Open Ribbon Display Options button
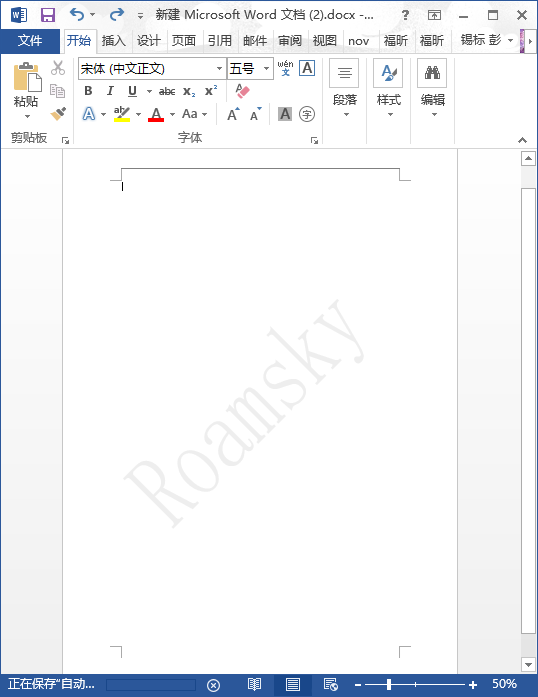The width and height of the screenshot is (538, 697). coord(434,15)
